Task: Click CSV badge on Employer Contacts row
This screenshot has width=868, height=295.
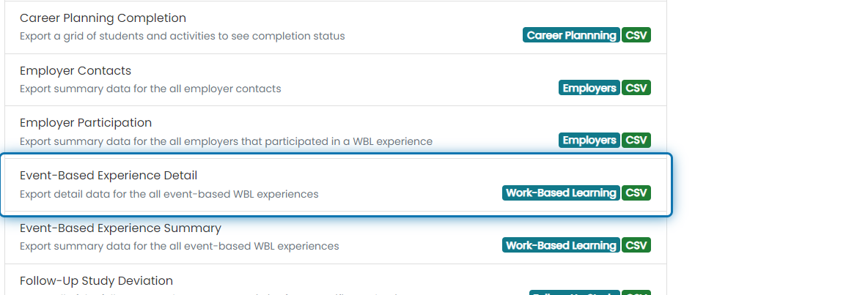Action: (x=636, y=88)
